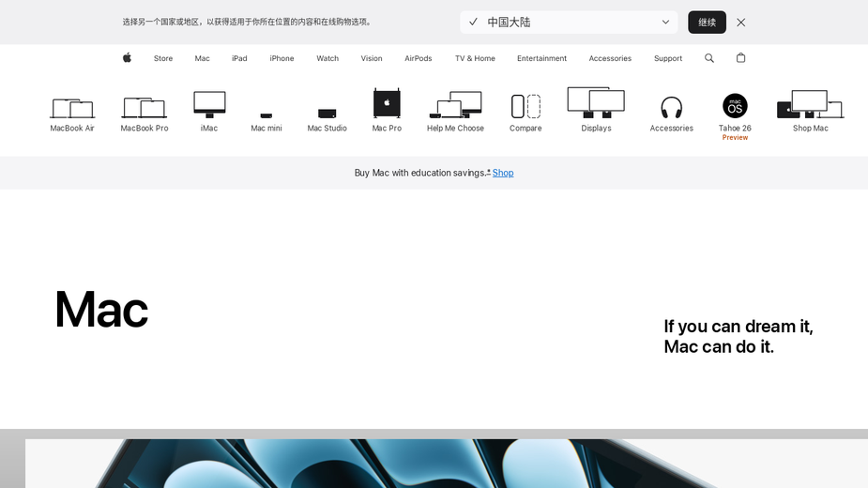The height and width of the screenshot is (488, 868).
Task: Open the macOS Tahoe 26 icon
Action: click(x=735, y=106)
